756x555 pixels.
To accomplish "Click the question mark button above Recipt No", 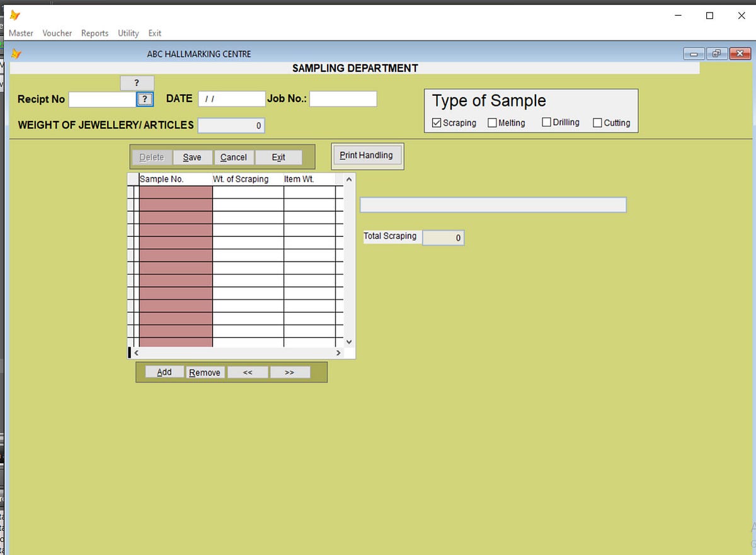I will pyautogui.click(x=137, y=83).
